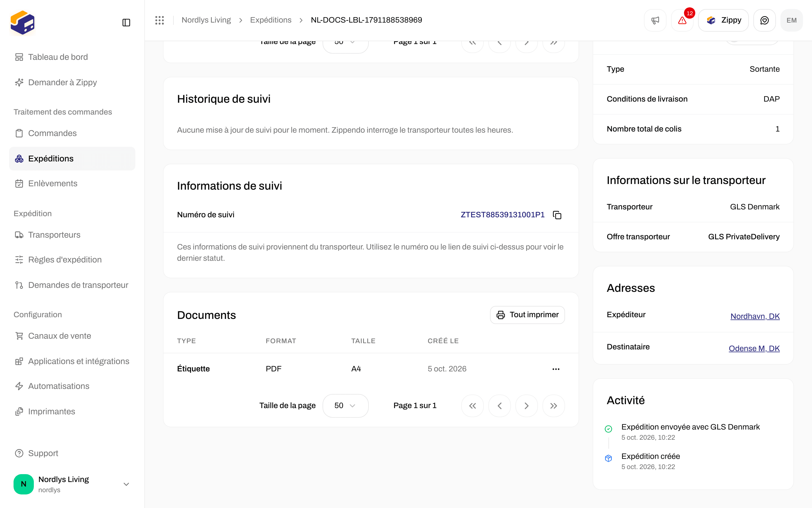This screenshot has height=508, width=812.
Task: Open tracking link ZTEST88539131001P1
Action: (x=502, y=215)
